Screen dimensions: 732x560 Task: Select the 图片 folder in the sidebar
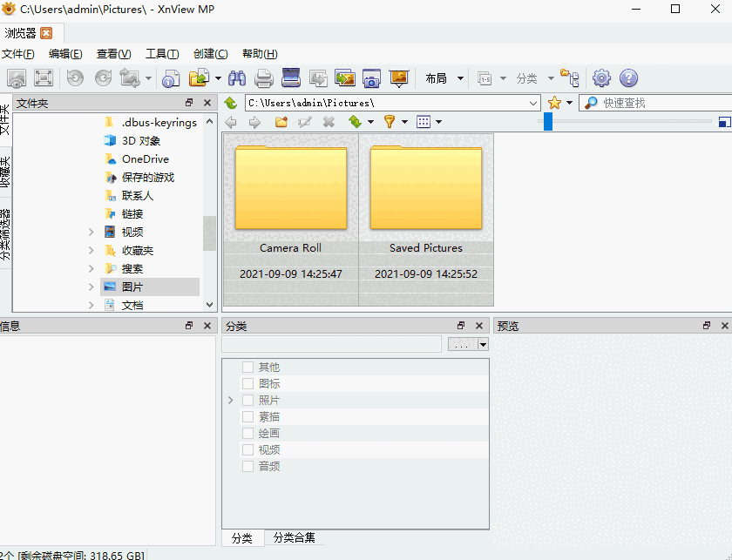(129, 287)
